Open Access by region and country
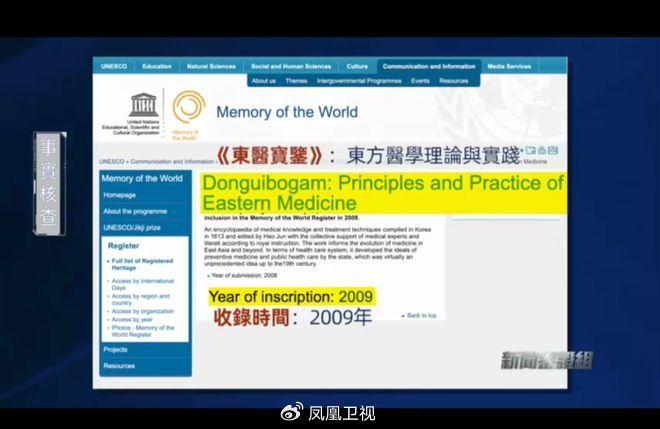Viewport: 660px width, 429px height. [141, 299]
